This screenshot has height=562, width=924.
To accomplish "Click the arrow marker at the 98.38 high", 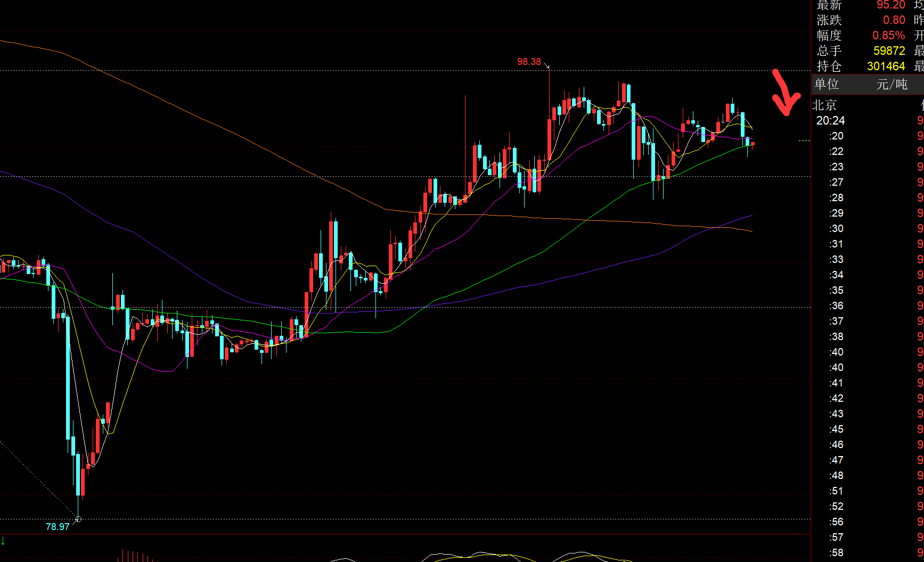I will (546, 66).
